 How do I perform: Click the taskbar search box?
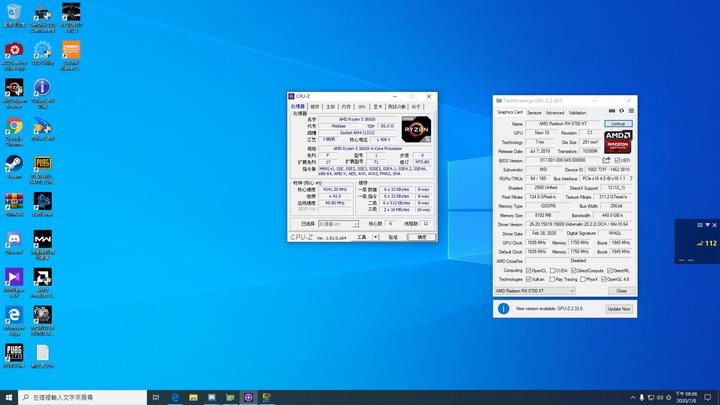point(83,397)
